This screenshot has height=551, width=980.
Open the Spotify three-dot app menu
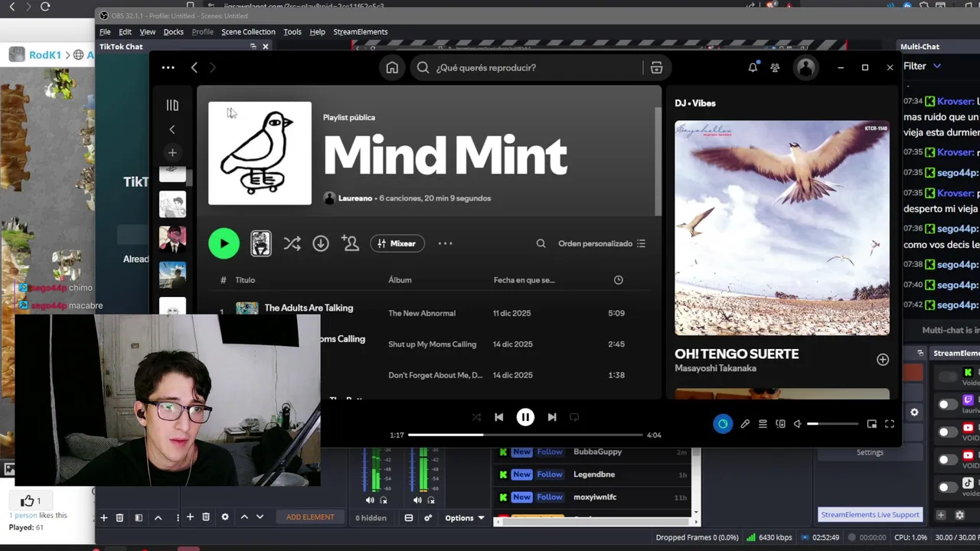(168, 67)
